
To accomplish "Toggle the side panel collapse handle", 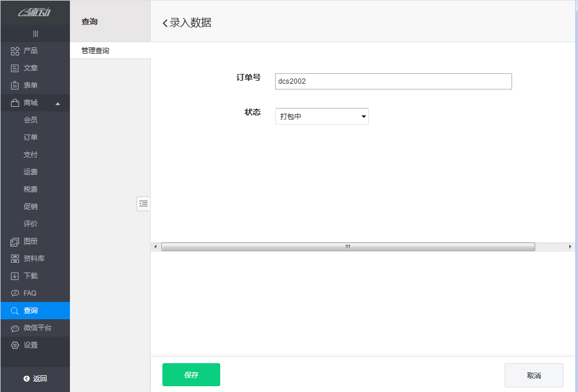I will click(143, 204).
